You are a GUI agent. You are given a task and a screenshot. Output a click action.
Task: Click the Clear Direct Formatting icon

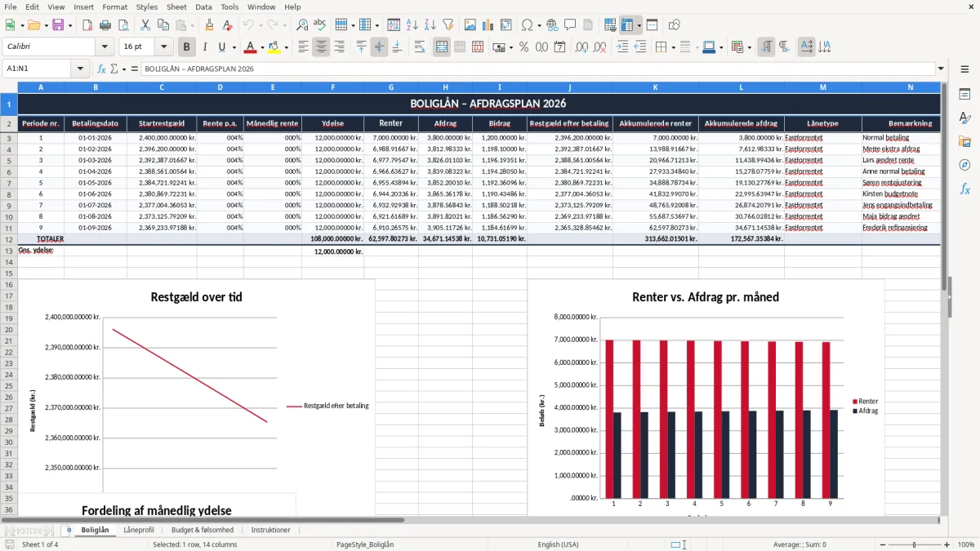pyautogui.click(x=226, y=25)
